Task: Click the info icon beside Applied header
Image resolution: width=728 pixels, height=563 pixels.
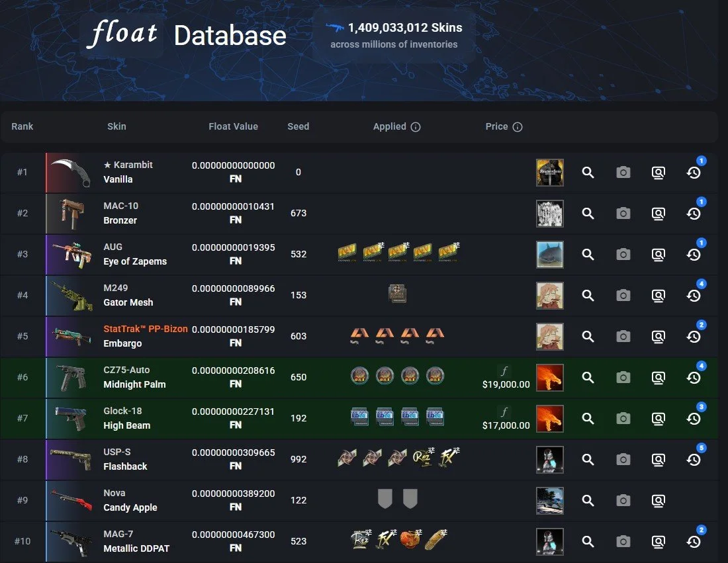Action: tap(416, 127)
